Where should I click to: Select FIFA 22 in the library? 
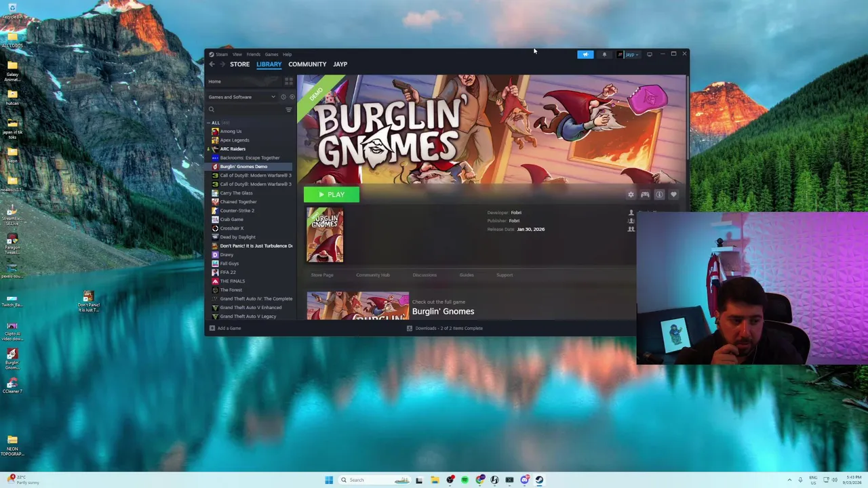pyautogui.click(x=228, y=272)
